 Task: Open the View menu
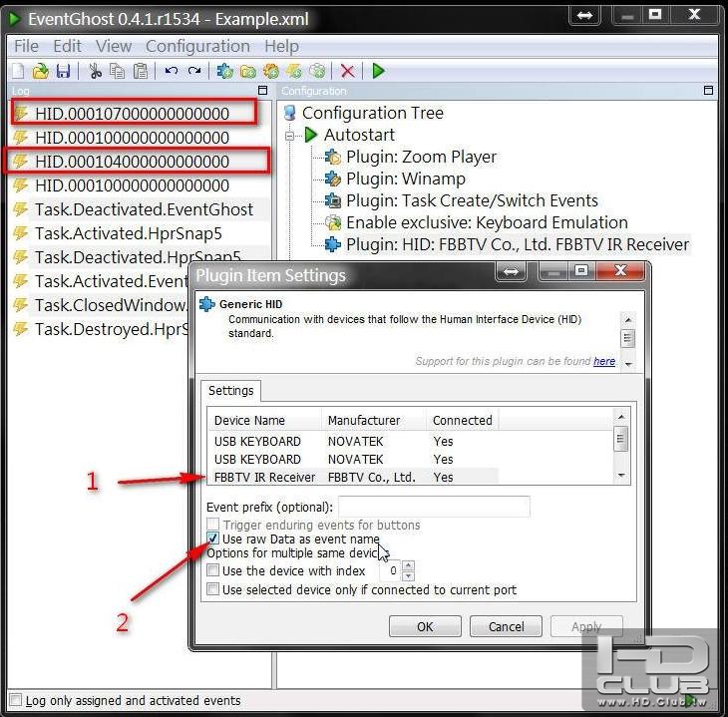coord(114,46)
